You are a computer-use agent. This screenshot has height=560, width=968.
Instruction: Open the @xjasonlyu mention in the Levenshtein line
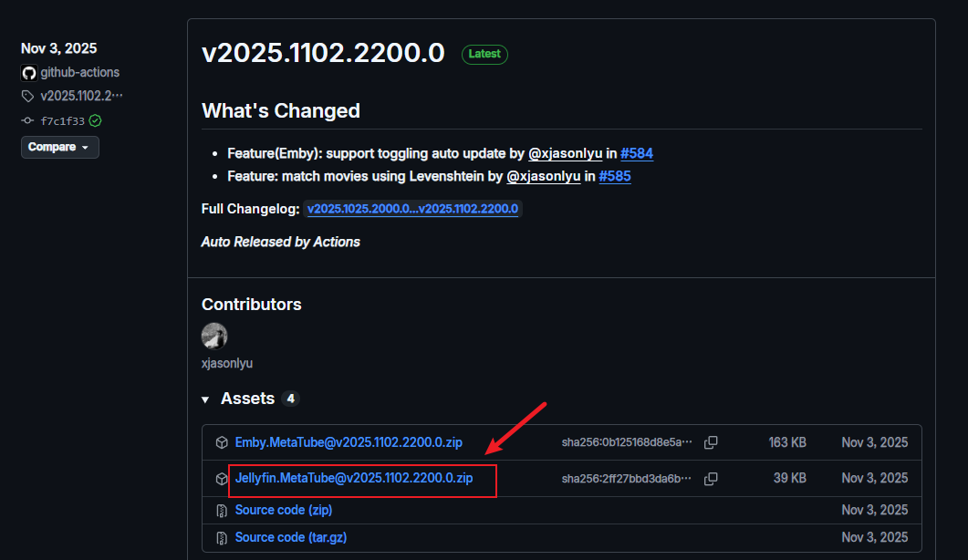[543, 176]
